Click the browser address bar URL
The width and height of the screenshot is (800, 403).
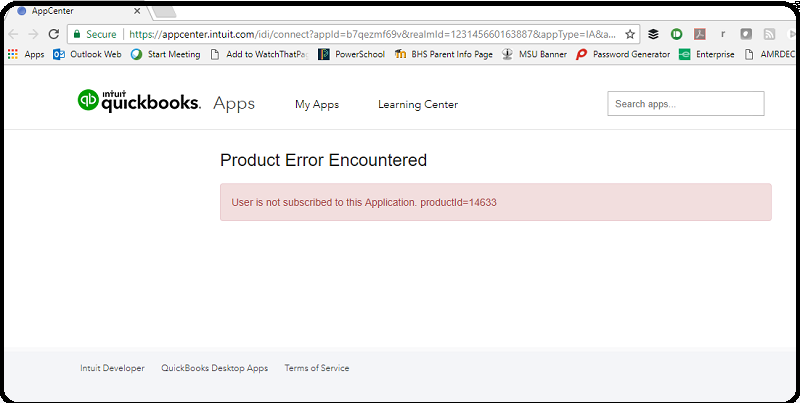pos(372,34)
